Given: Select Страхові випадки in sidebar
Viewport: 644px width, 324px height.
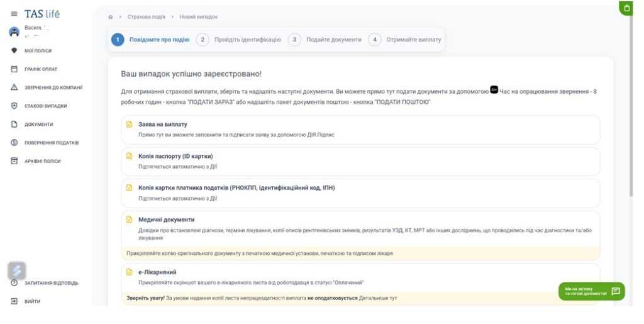Looking at the screenshot, I should [45, 106].
